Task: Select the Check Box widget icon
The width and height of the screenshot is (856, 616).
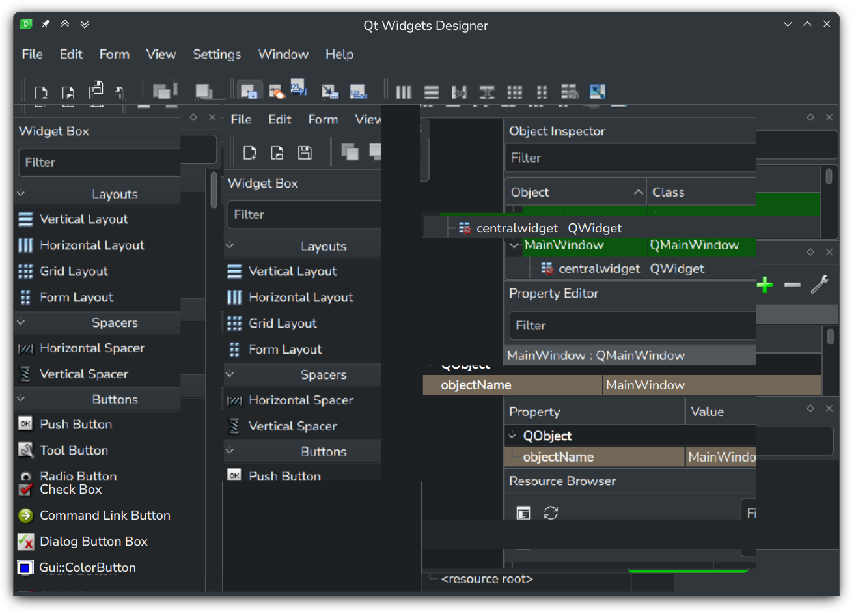Action: click(x=25, y=489)
